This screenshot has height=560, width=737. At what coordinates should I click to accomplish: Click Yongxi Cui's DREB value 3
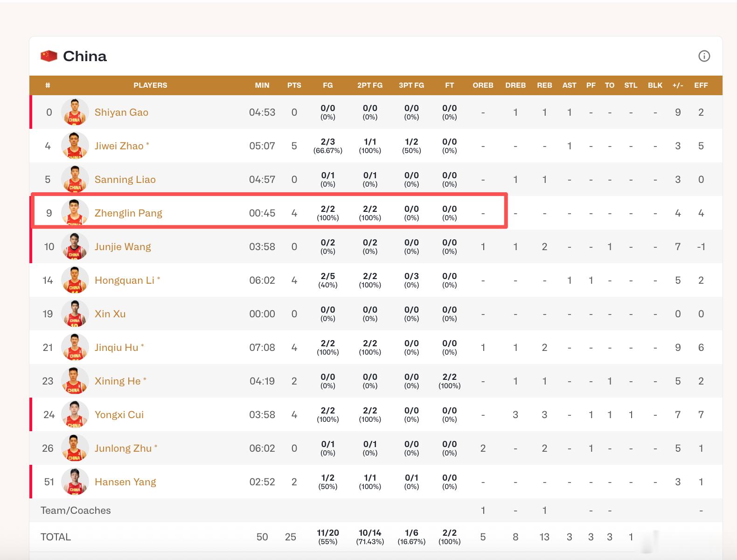tap(515, 414)
